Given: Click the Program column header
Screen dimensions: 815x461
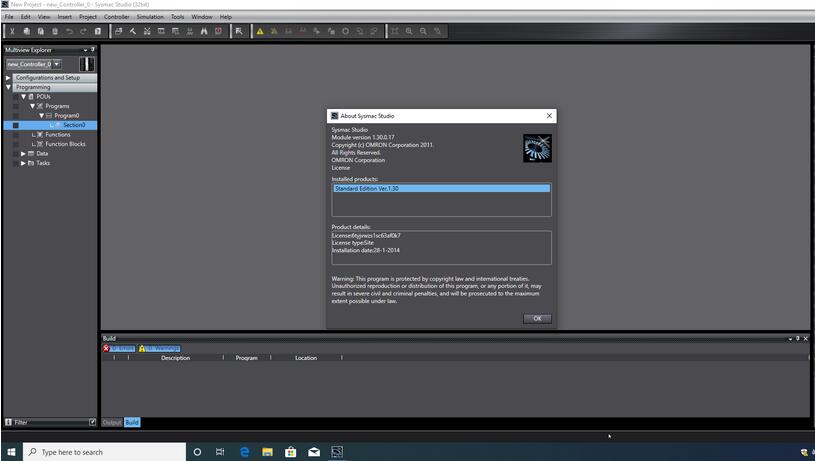Looking at the screenshot, I should coord(247,358).
